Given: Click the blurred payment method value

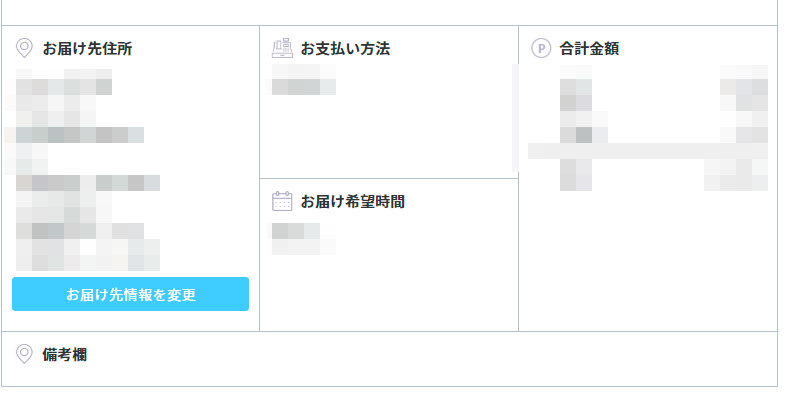Looking at the screenshot, I should point(304,80).
